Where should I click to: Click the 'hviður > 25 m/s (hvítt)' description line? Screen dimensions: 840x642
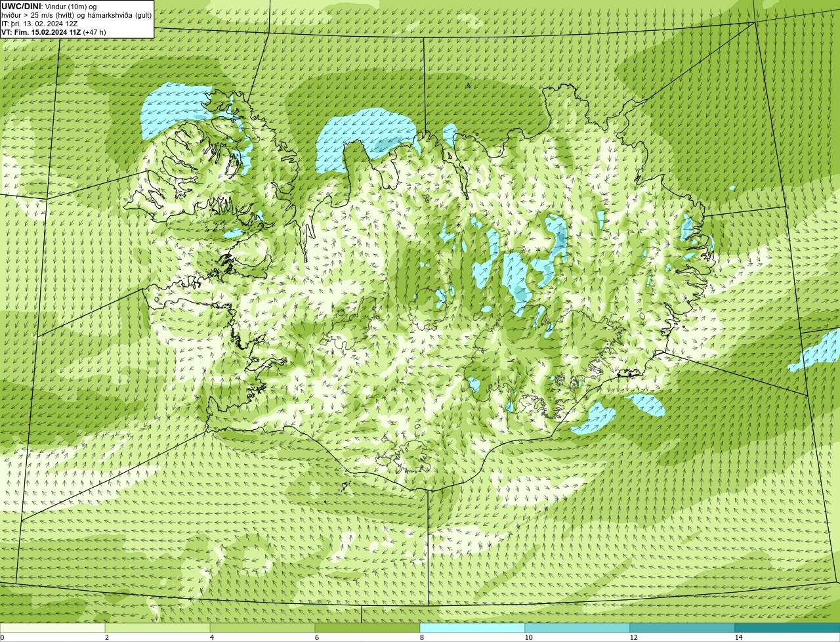(76, 15)
